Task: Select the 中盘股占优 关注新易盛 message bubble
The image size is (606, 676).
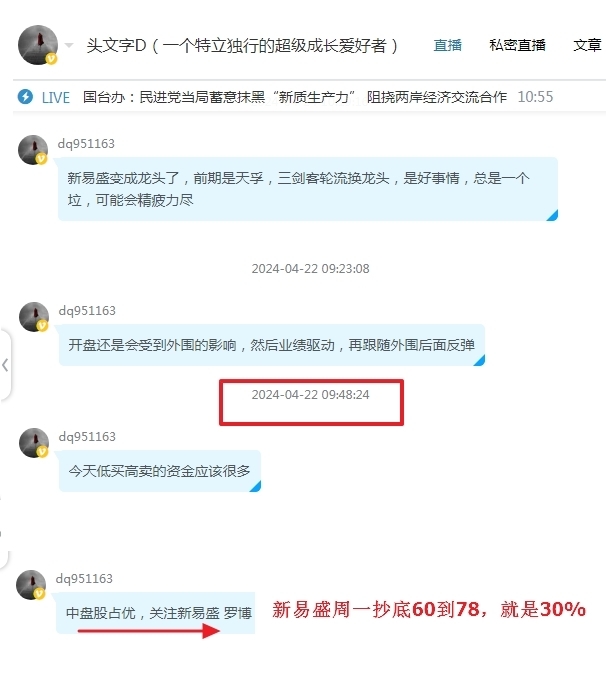Action: click(x=155, y=613)
